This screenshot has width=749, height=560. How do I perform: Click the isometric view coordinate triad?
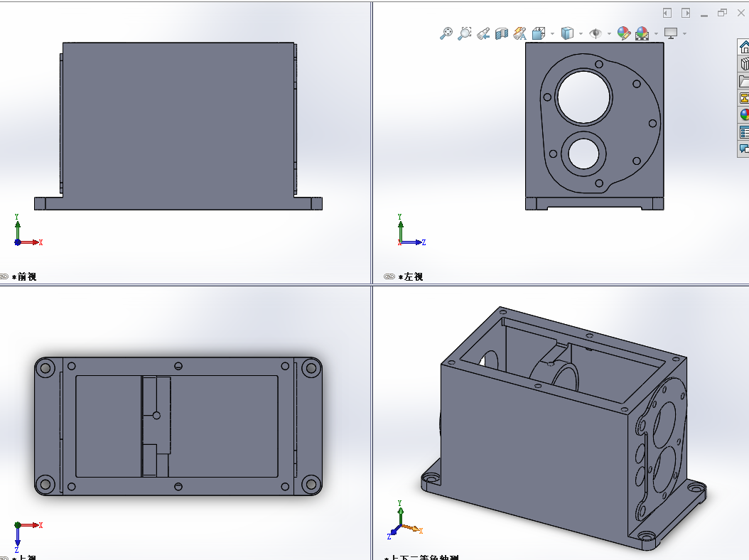click(x=404, y=520)
